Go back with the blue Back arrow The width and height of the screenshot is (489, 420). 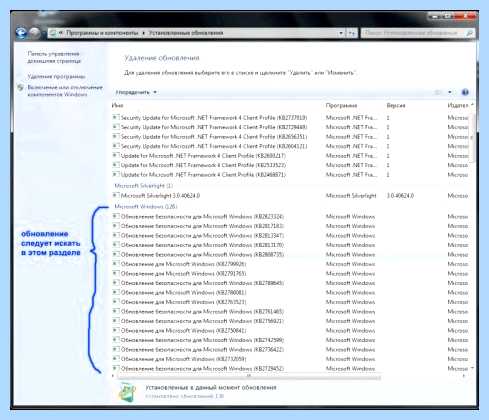click(21, 33)
